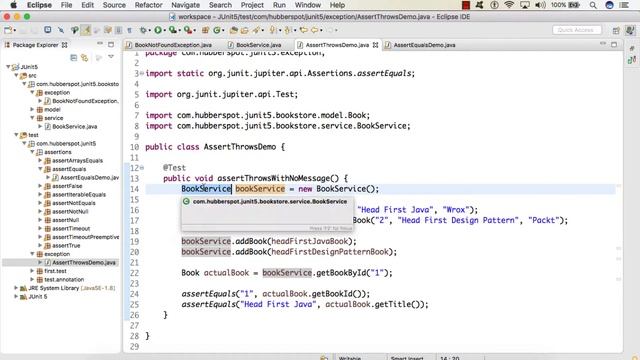Click the New Java Class icon
Image resolution: width=640 pixels, height=360 pixels.
pyautogui.click(x=217, y=30)
